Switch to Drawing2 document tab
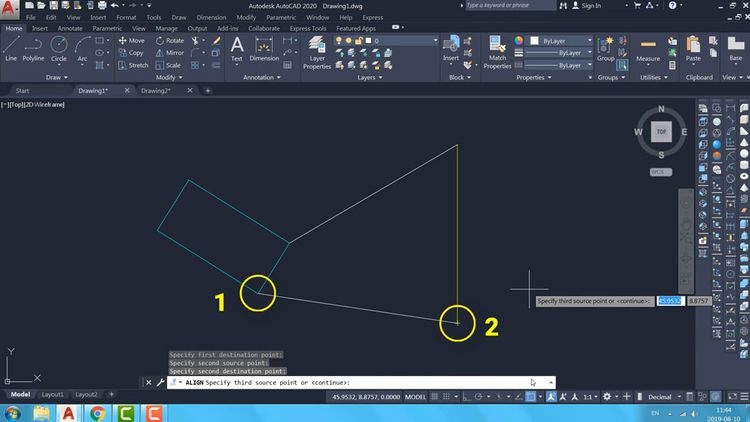The width and height of the screenshot is (750, 422). pos(156,90)
